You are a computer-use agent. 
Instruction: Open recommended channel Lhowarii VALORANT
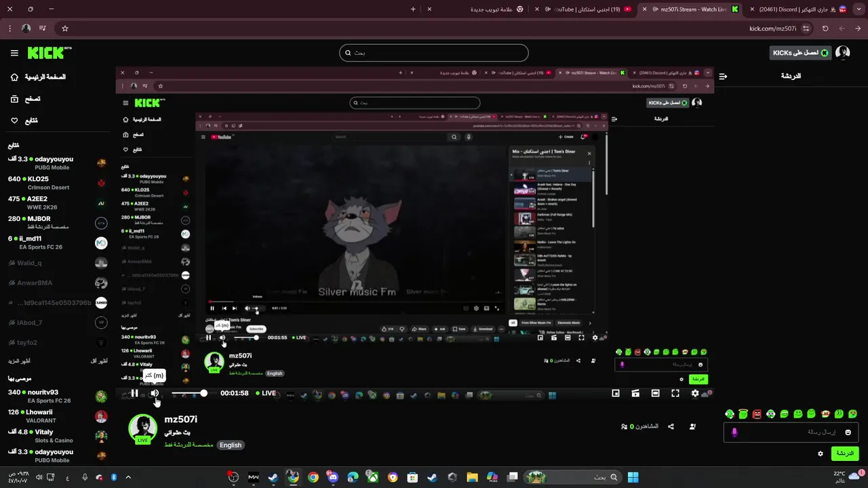pyautogui.click(x=57, y=415)
